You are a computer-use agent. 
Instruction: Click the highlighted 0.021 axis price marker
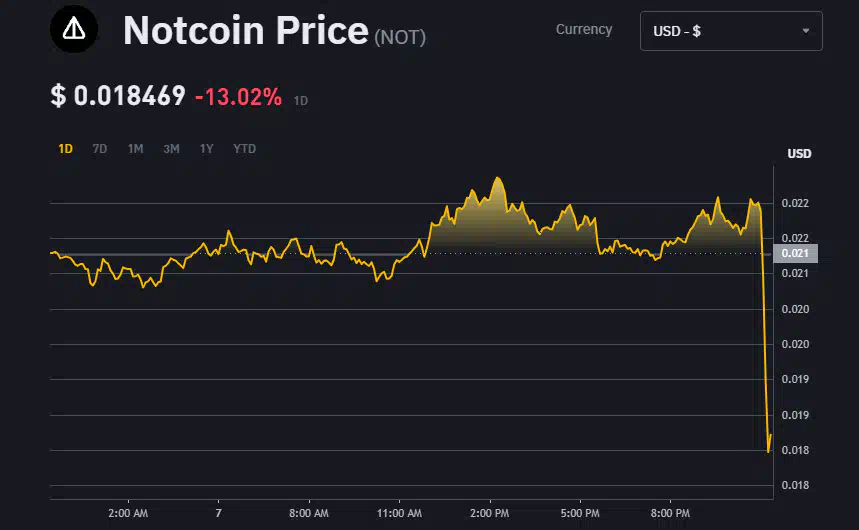[796, 254]
